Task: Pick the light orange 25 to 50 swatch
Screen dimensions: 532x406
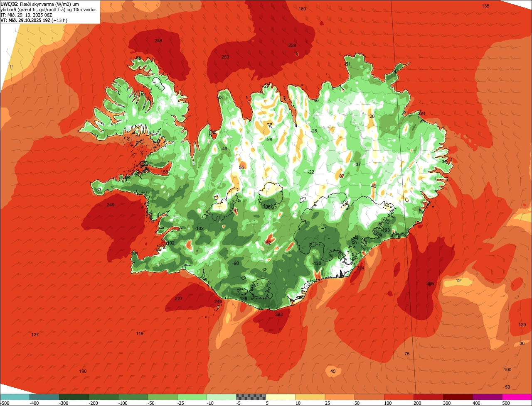Action: click(x=340, y=397)
